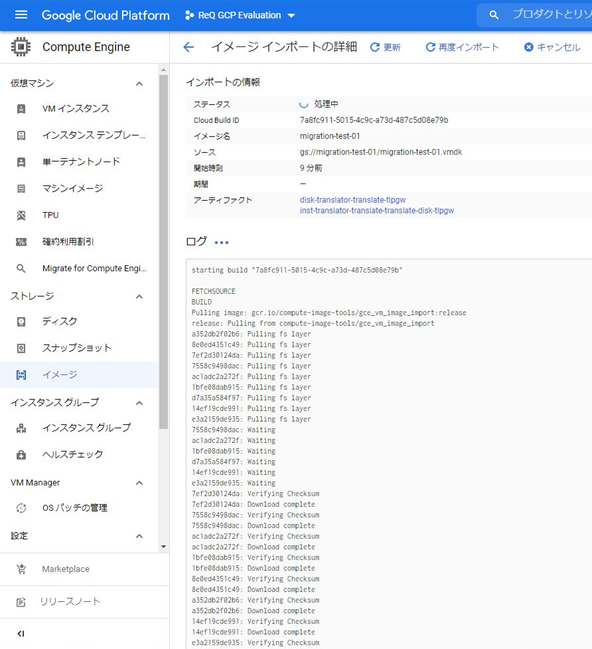Open the hamburger navigation menu

[21, 15]
